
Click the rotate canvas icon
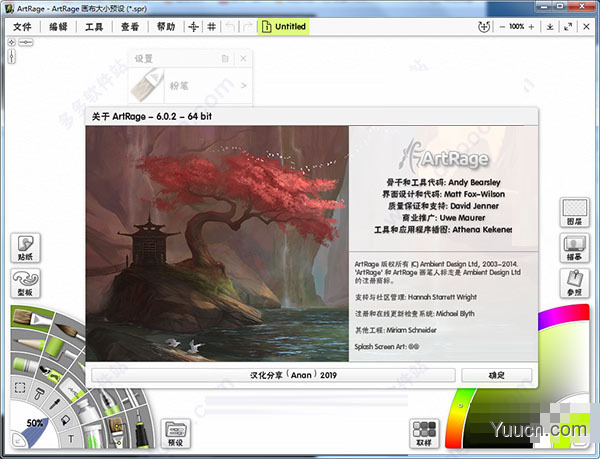click(484, 27)
